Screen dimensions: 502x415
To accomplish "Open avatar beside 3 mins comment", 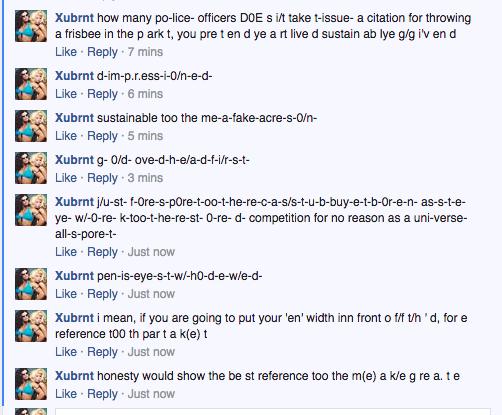I will pos(31,168).
